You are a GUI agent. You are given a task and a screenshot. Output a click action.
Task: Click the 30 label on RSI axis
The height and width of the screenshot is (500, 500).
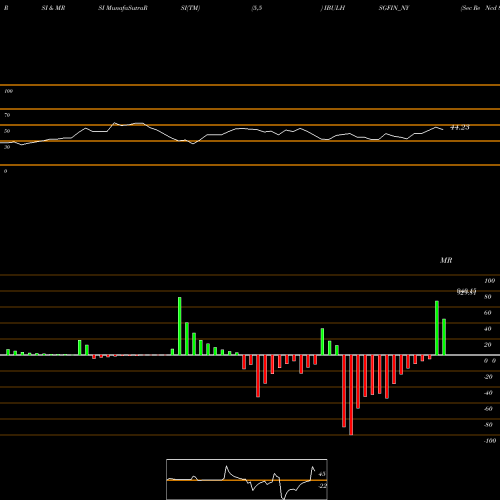[7, 147]
